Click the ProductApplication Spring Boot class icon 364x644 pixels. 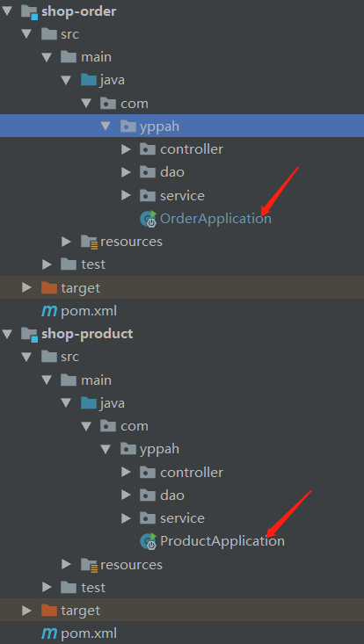click(149, 541)
